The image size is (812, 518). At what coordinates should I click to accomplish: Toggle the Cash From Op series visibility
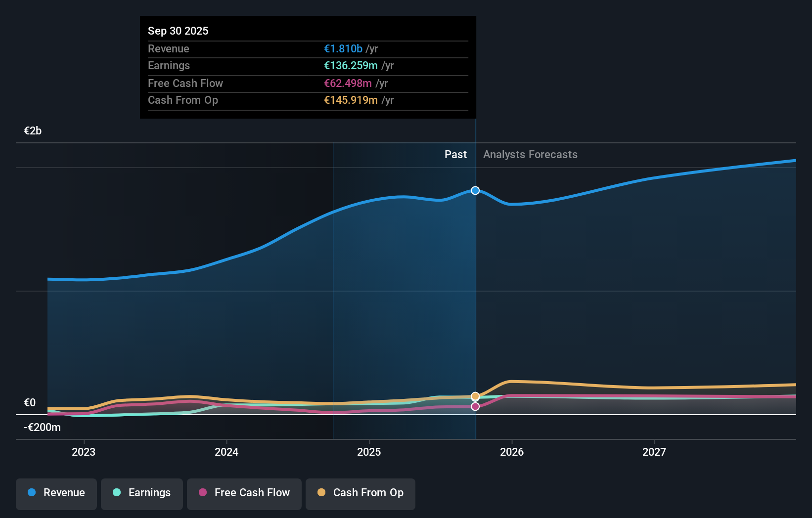pos(360,493)
